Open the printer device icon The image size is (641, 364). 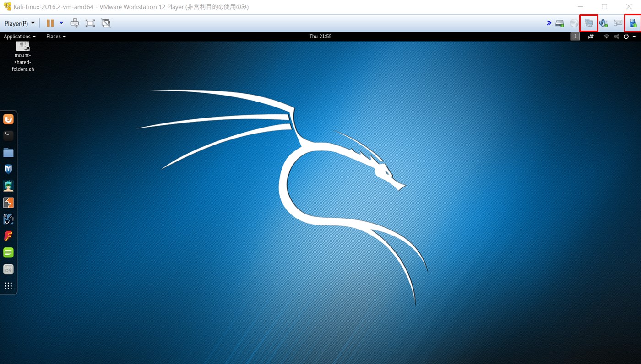[618, 23]
